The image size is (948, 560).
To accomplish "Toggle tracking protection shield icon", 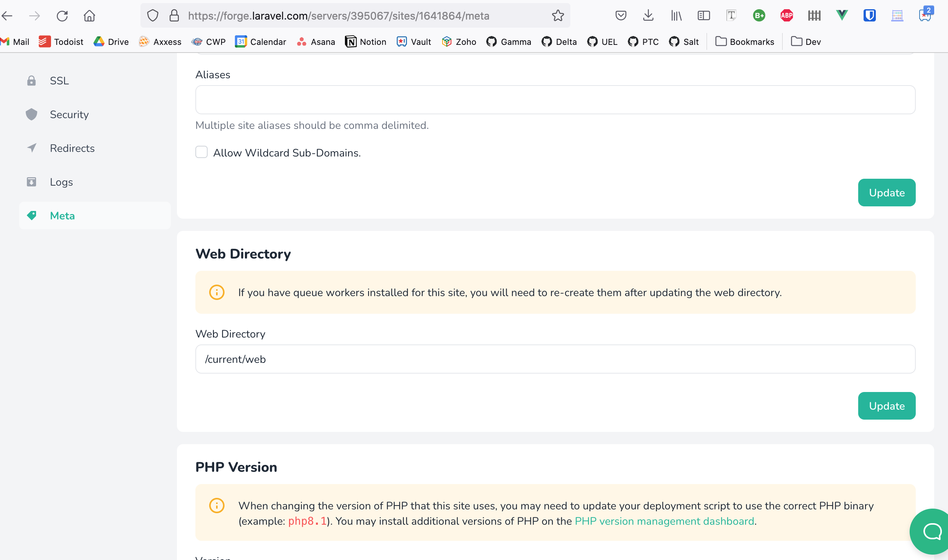I will coord(153,15).
